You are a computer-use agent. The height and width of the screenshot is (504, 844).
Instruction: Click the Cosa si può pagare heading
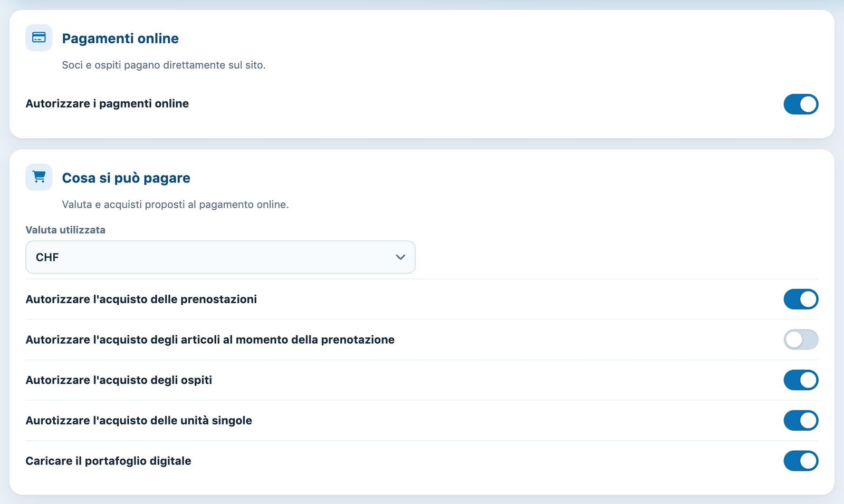126,178
